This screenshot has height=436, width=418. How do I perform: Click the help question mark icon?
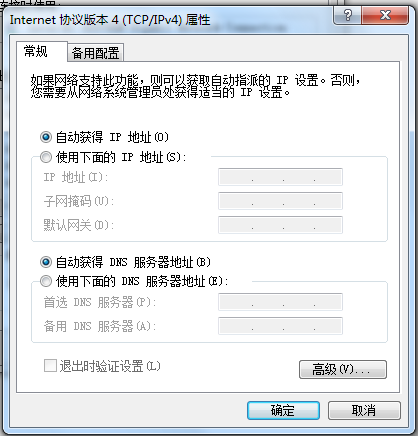(x=347, y=15)
